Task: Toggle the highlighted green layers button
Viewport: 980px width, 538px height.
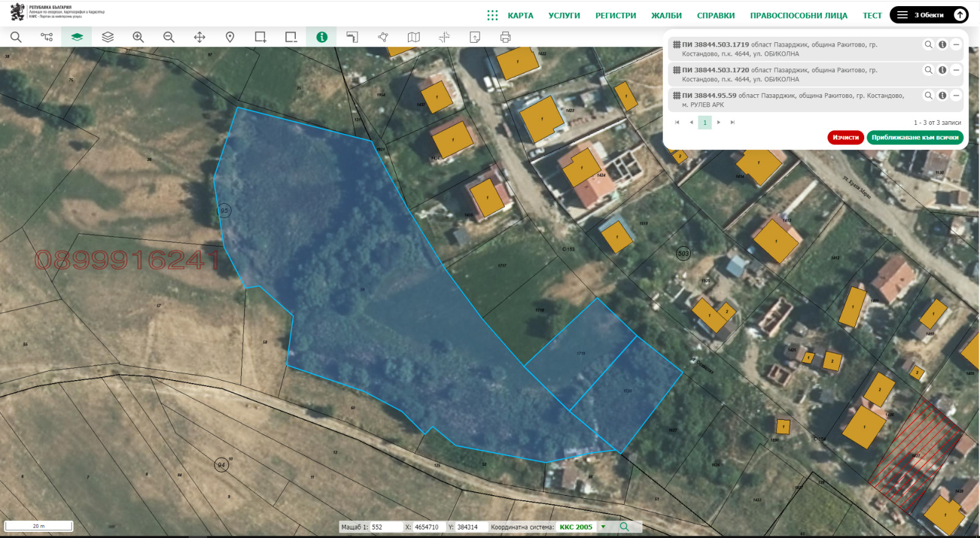Action: pos(77,37)
